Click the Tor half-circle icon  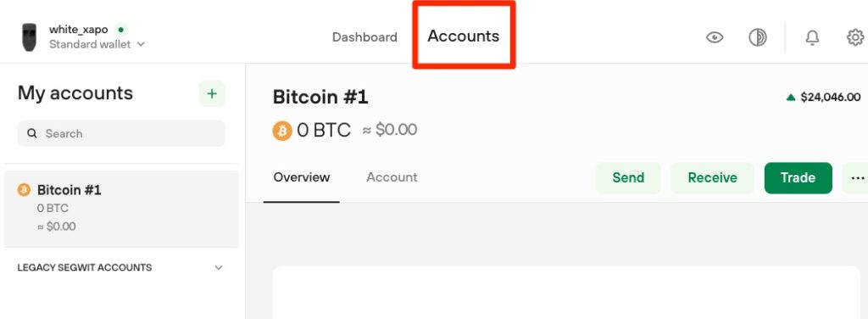click(757, 37)
